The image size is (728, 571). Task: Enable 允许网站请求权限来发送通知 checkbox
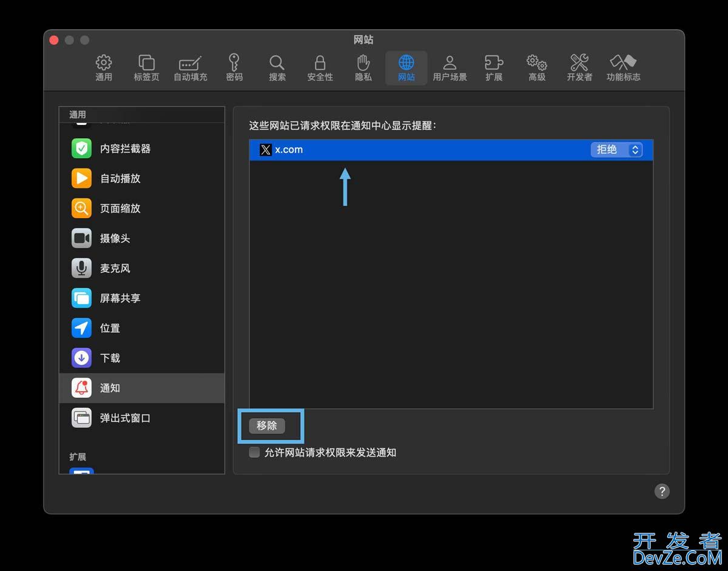255,452
